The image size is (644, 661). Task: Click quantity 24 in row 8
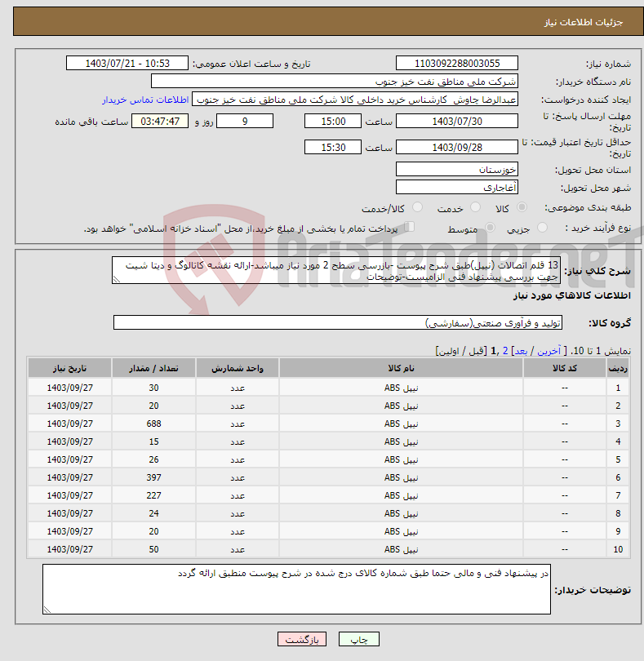click(153, 513)
